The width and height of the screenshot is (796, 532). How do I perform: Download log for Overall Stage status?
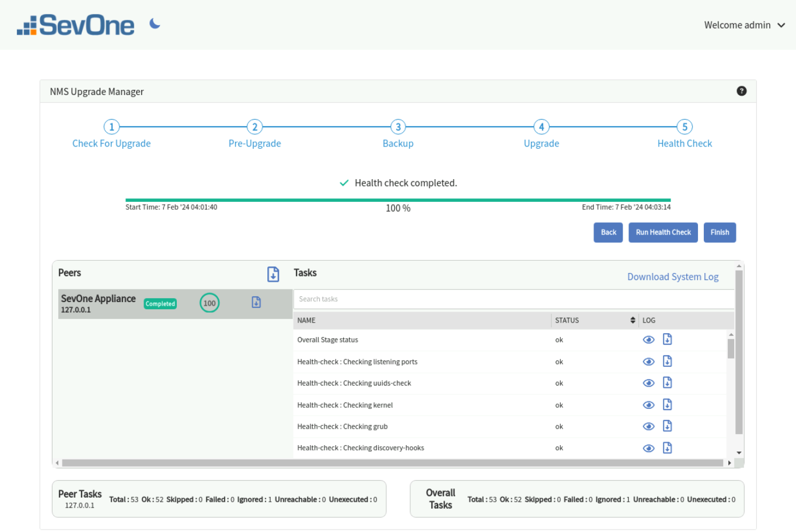tap(668, 339)
